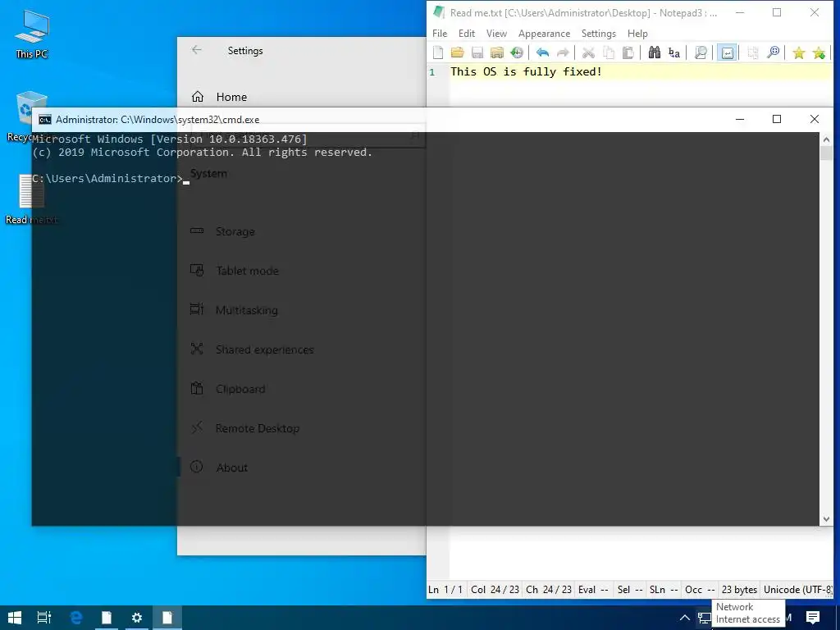The width and height of the screenshot is (840, 630).
Task: Click the network icon in system tray
Action: pyautogui.click(x=705, y=619)
